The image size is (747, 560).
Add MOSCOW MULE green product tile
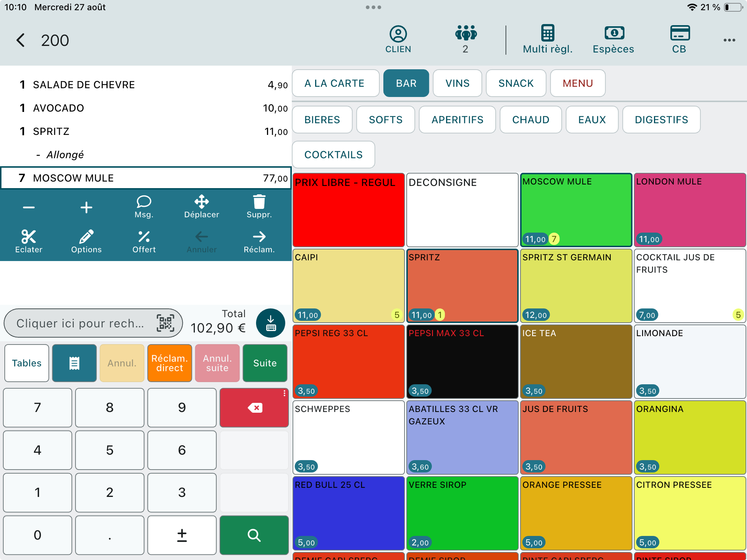pyautogui.click(x=576, y=210)
